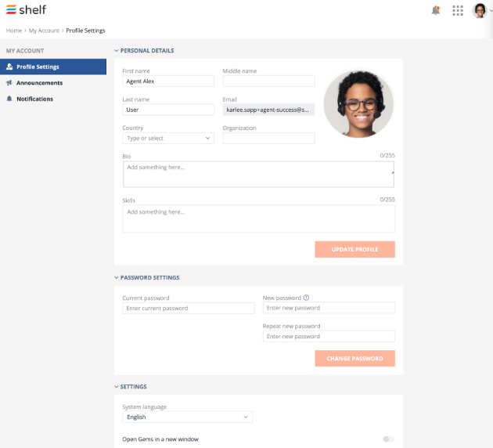Open the System language dropdown
Screen dimensions: 493x448
pyautogui.click(x=187, y=417)
